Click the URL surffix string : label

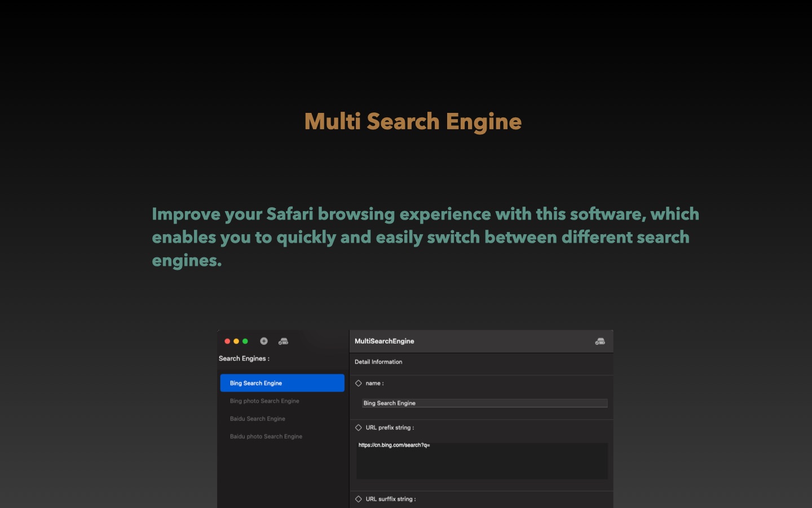pyautogui.click(x=391, y=499)
